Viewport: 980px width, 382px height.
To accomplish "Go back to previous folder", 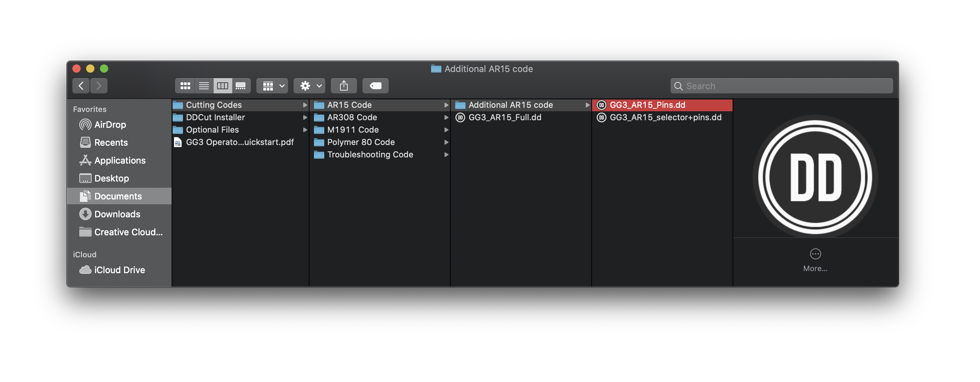I will (x=81, y=86).
